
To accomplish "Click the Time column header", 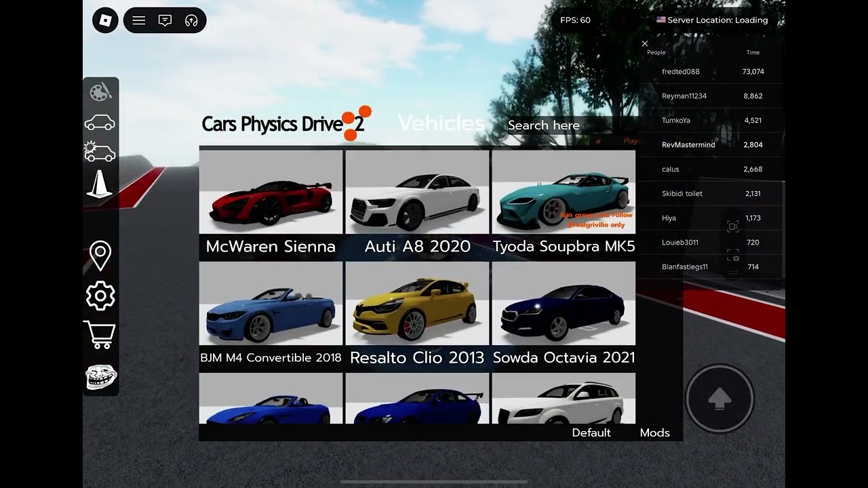I will (x=753, y=52).
